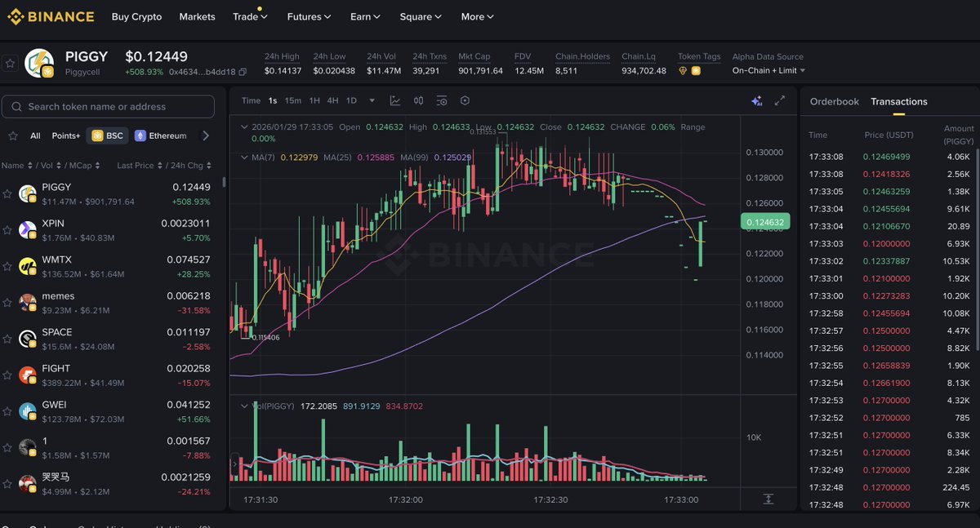Screen dimensions: 980x528
Task: Show the favorites filter star
Action: click(x=12, y=135)
